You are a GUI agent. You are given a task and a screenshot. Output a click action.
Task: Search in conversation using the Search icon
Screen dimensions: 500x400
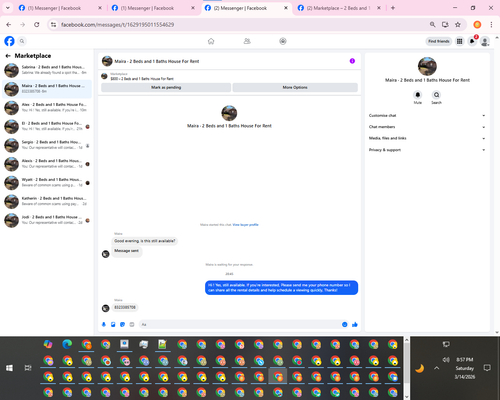coord(436,95)
